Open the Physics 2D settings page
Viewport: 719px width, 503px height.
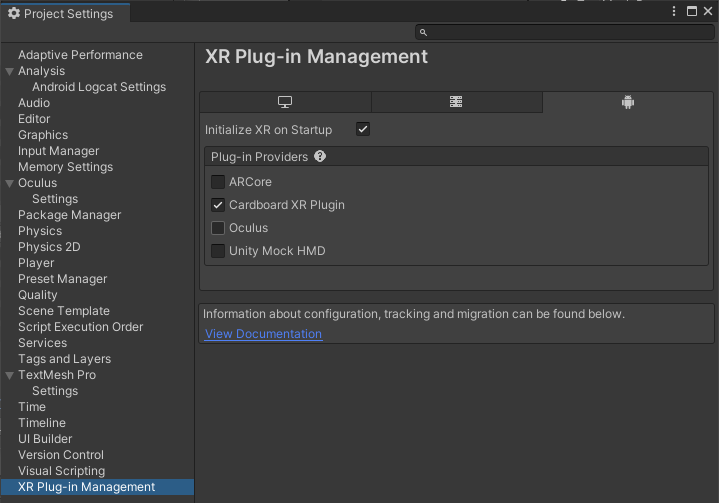[x=49, y=247]
